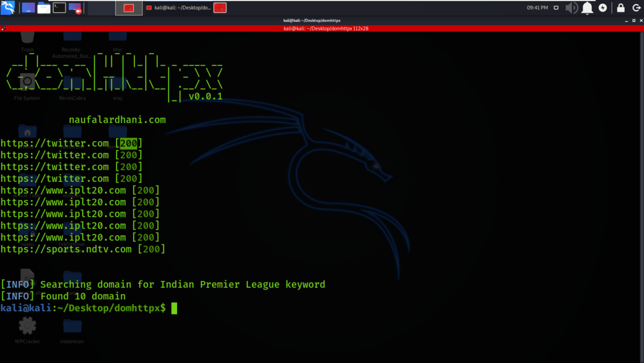Open the Kali applications menu
The image size is (644, 363).
point(8,7)
